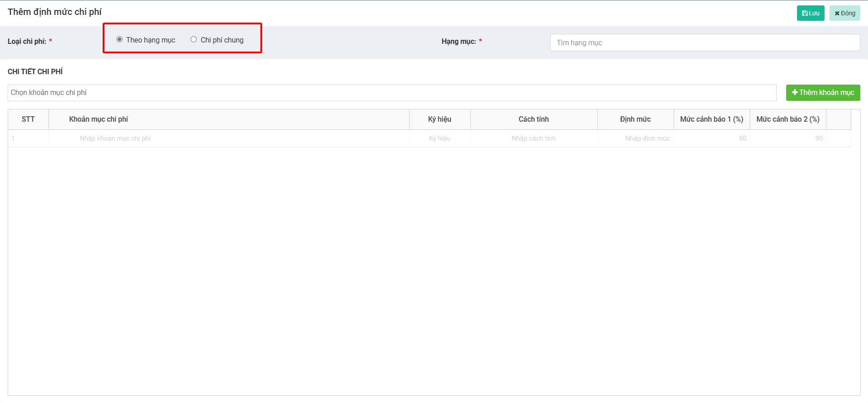
Task: Click the Định mức column header
Action: (635, 119)
